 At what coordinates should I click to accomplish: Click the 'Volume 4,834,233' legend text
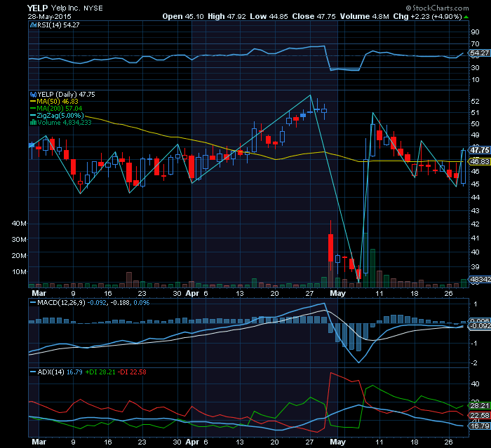coord(65,123)
